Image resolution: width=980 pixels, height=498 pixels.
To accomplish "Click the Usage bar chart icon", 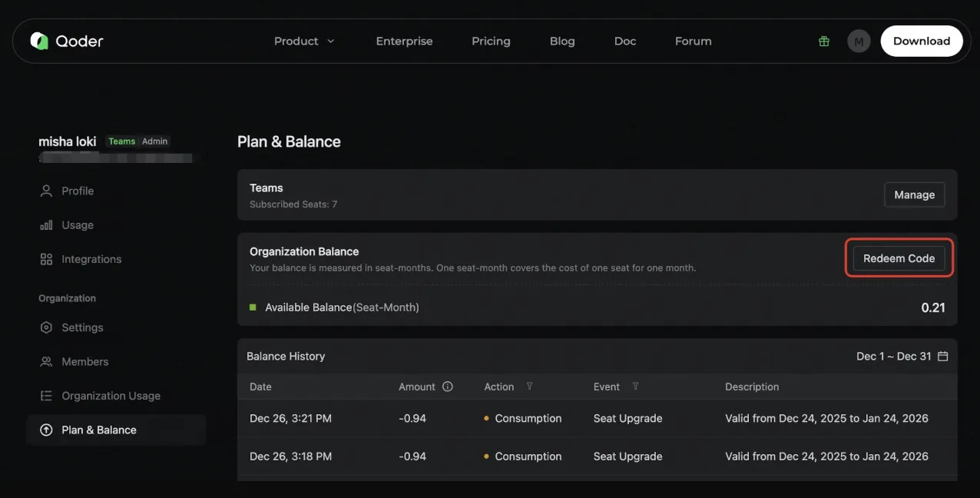I will [x=46, y=225].
